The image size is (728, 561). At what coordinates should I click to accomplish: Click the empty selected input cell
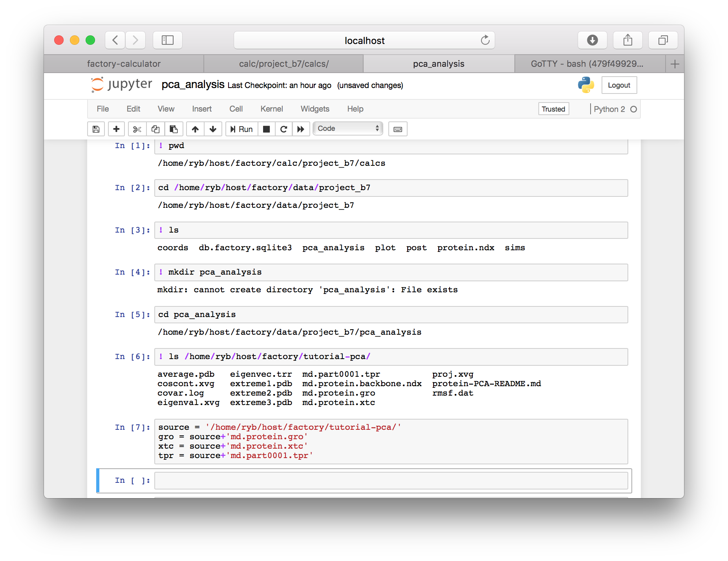pyautogui.click(x=391, y=480)
